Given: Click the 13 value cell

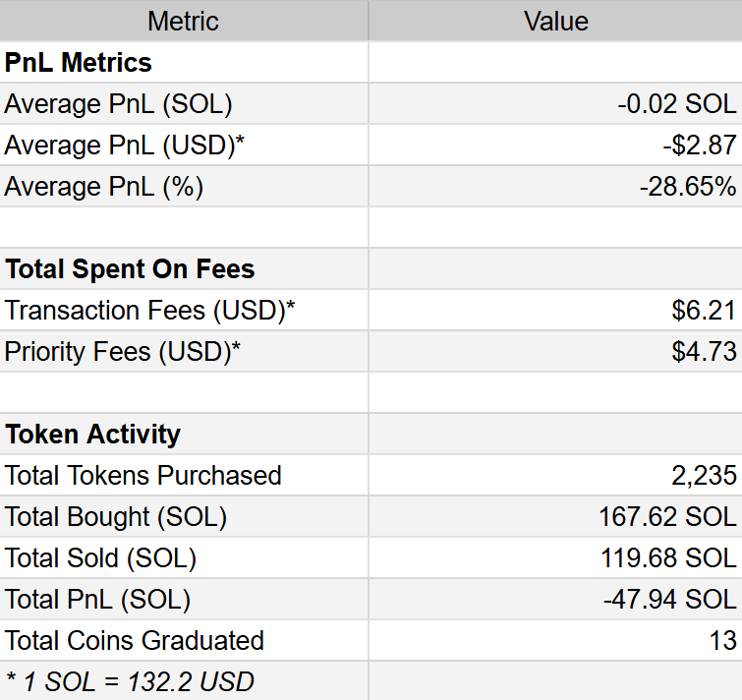Looking at the screenshot, I should coord(555,640).
